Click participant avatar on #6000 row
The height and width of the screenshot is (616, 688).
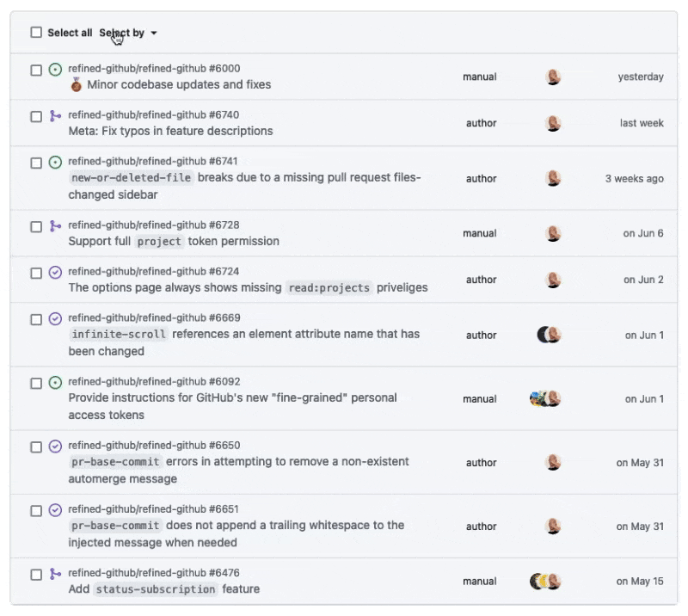point(553,77)
